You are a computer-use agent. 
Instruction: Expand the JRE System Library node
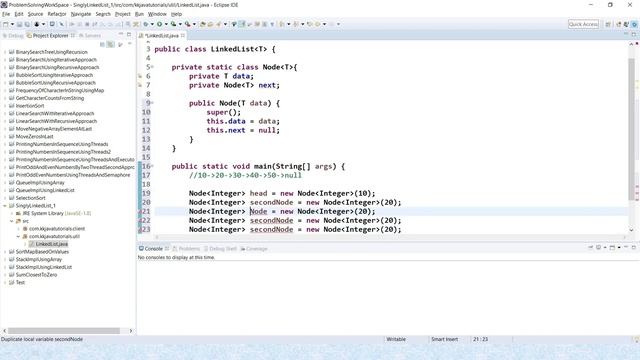[11, 213]
